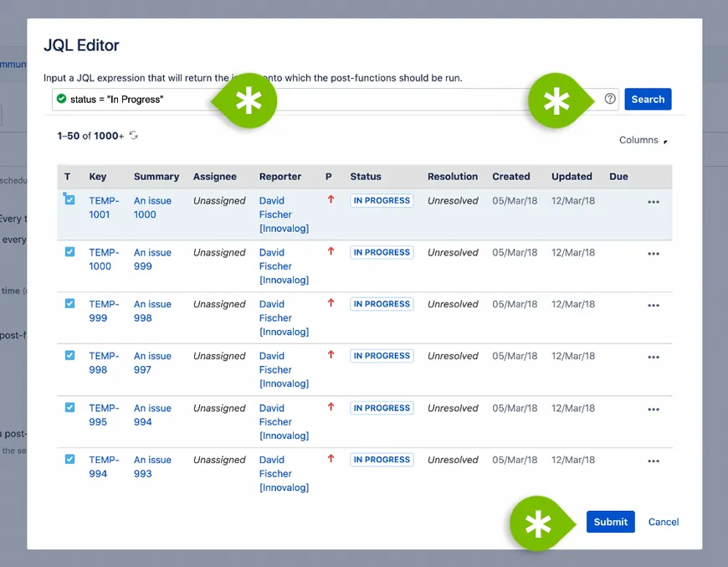The image size is (728, 567).
Task: Open issue key TEMP-1001
Action: click(104, 207)
